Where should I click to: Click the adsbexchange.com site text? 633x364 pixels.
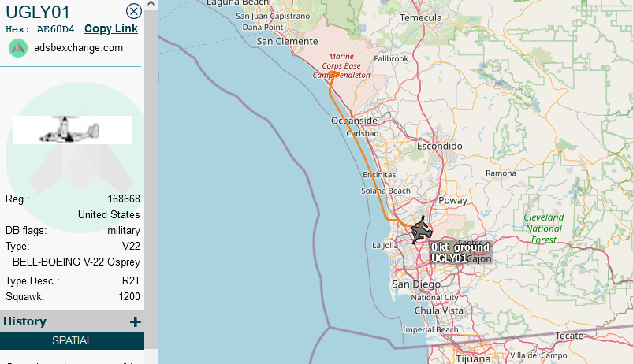pos(78,47)
